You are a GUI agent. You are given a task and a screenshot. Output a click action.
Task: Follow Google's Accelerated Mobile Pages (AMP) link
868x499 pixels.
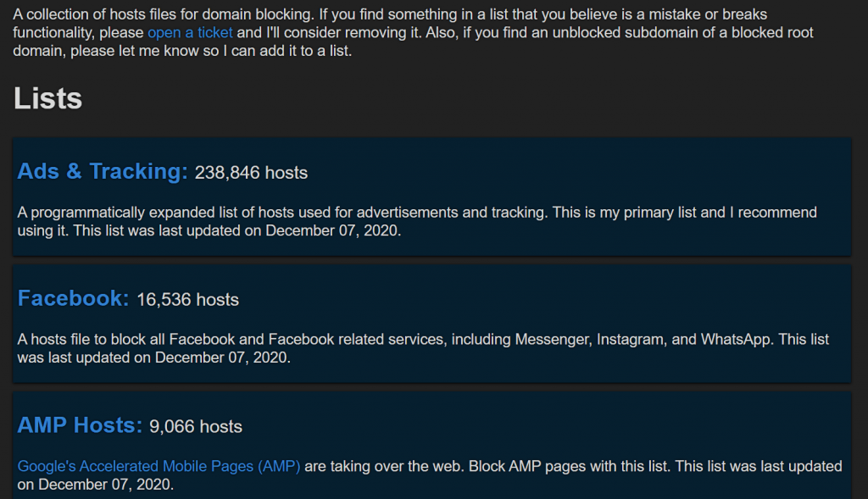159,466
